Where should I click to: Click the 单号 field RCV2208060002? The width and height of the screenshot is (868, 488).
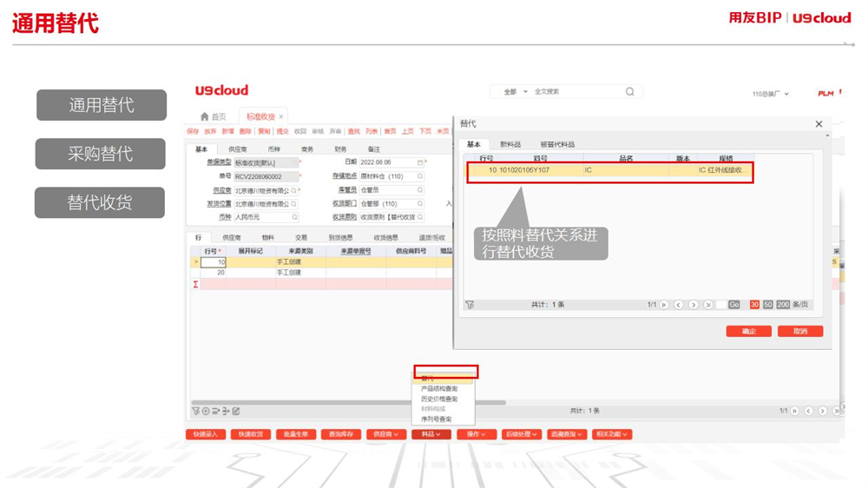point(266,176)
